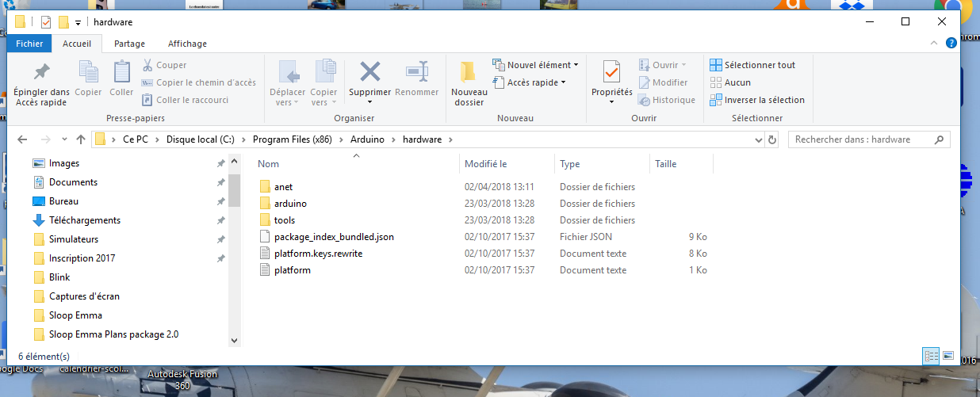This screenshot has height=397, width=980.
Task: Click the search magnifier icon
Action: tap(940, 139)
